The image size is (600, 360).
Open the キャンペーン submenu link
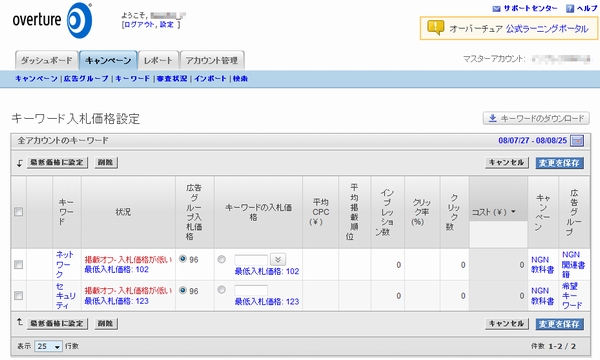tap(36, 78)
